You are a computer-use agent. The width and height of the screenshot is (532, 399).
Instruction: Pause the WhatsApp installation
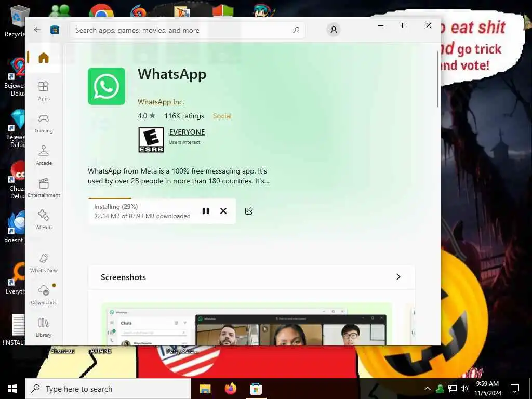(x=206, y=211)
